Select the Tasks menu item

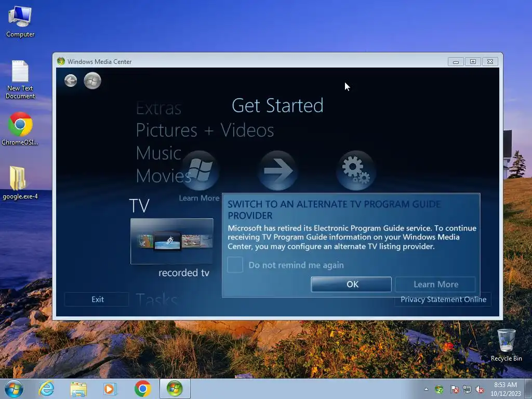pos(156,299)
